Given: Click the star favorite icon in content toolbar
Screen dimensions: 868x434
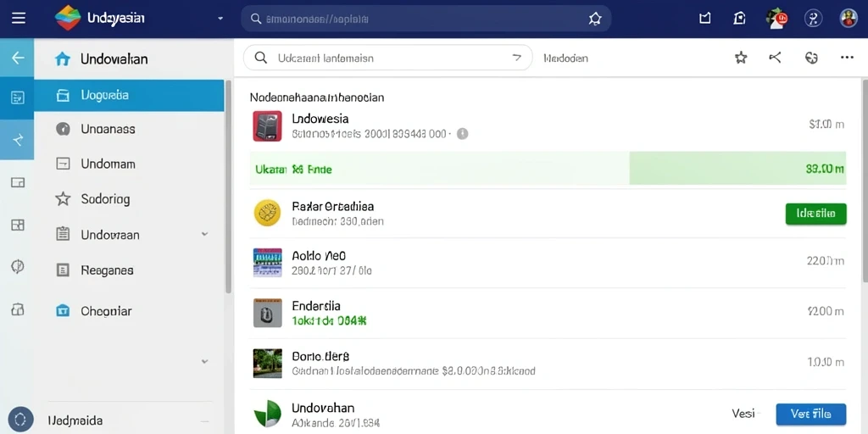Looking at the screenshot, I should pos(741,58).
